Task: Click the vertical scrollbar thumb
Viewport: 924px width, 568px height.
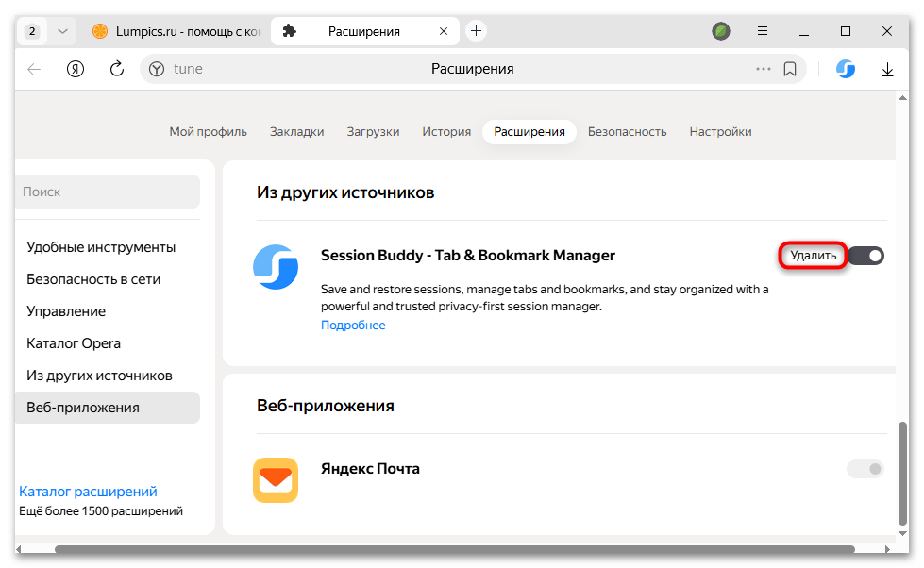Action: 902,473
